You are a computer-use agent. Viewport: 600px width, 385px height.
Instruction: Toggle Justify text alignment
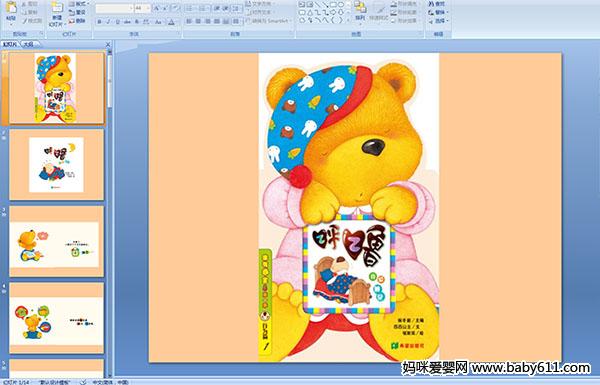coord(217,21)
